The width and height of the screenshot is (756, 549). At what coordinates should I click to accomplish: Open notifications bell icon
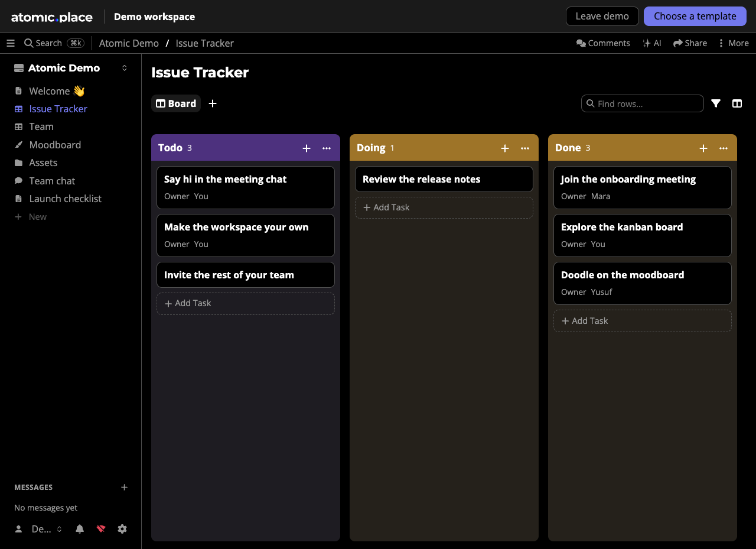point(80,529)
